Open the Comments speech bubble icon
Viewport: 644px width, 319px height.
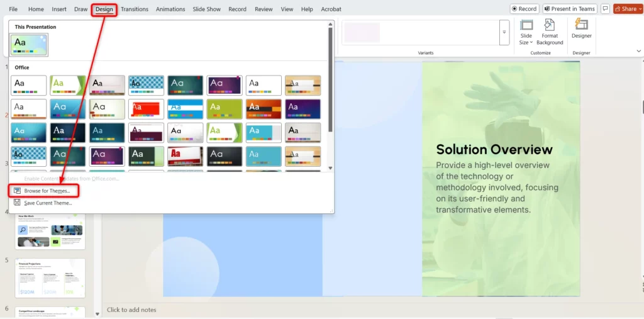pos(605,9)
